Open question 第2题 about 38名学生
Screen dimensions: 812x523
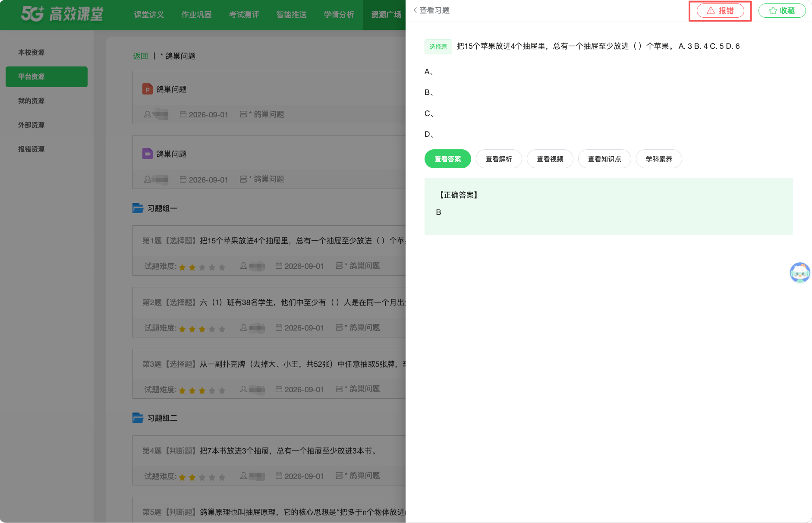(x=274, y=302)
